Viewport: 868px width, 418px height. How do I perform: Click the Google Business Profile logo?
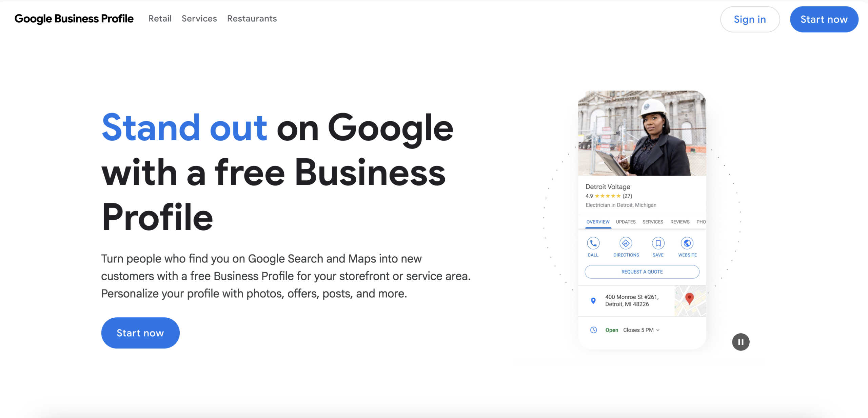[x=74, y=19]
